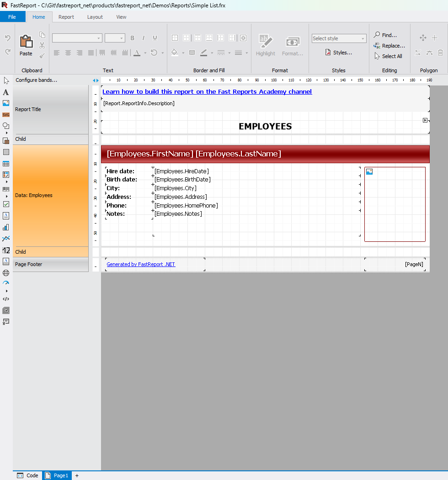Toggle align text left

click(x=57, y=53)
